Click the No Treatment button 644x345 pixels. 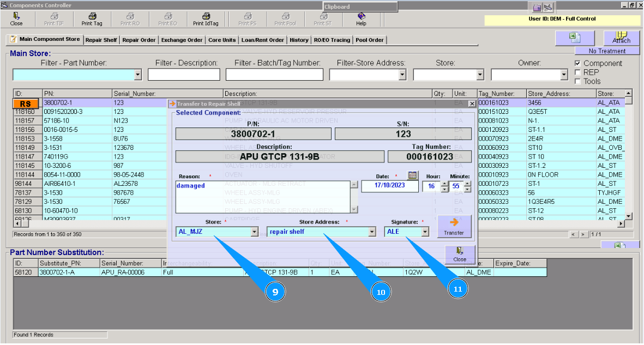point(607,50)
